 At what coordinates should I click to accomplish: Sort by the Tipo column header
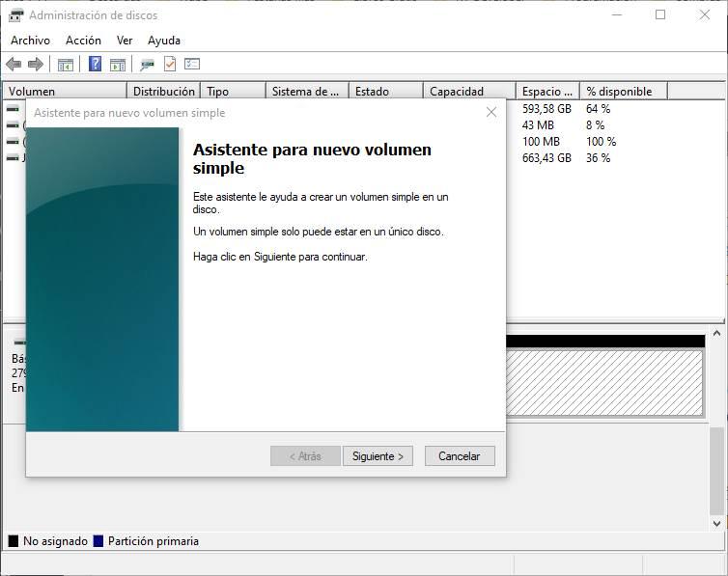(x=233, y=91)
